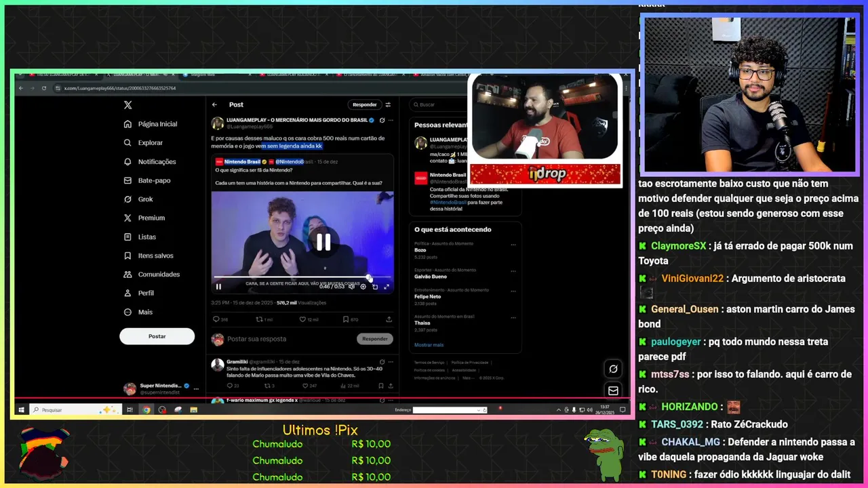
Task: Open Windows Start button
Action: click(21, 409)
